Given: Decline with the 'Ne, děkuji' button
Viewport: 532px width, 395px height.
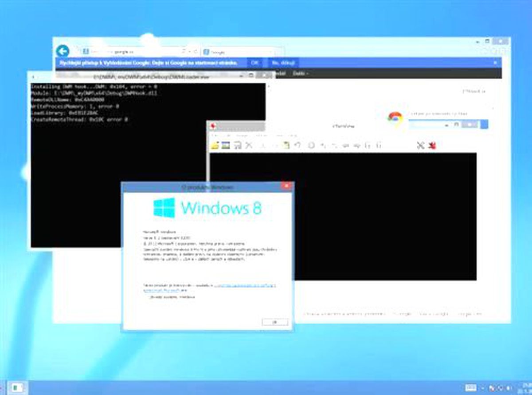Looking at the screenshot, I should (x=282, y=63).
